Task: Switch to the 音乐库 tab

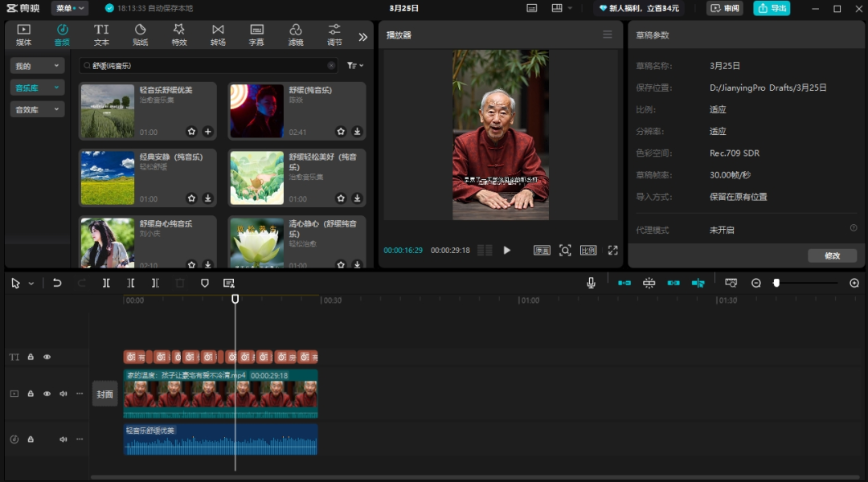Action: [36, 87]
